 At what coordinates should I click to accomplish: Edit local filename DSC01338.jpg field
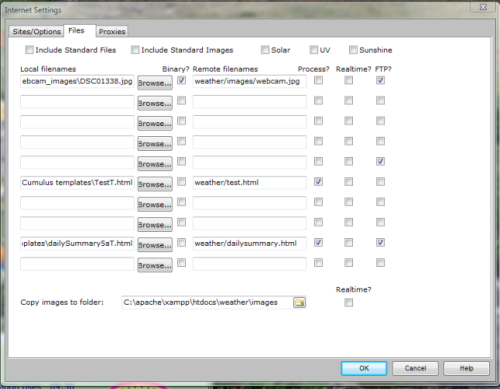click(x=77, y=81)
